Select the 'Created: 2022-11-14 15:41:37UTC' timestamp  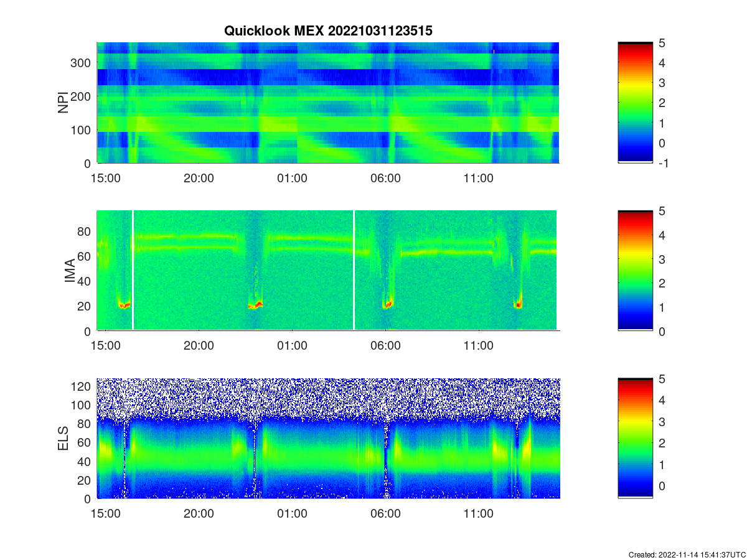(687, 554)
